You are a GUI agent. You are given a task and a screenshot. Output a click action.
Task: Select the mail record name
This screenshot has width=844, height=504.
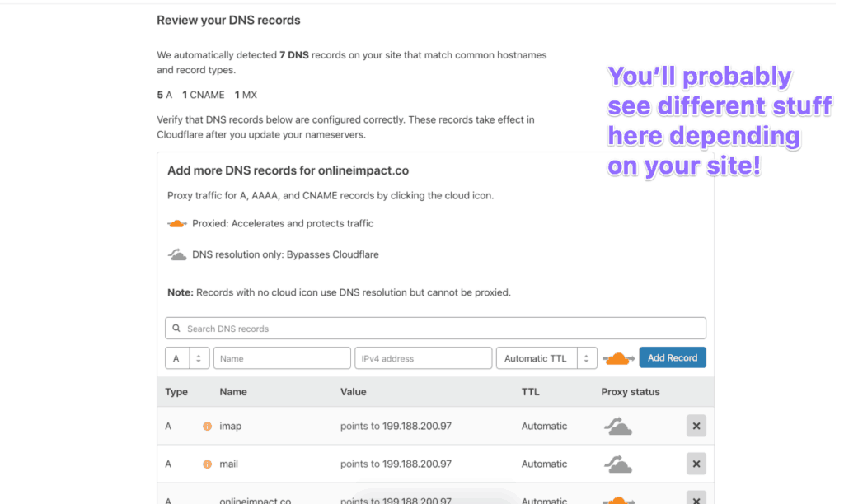pyautogui.click(x=229, y=464)
